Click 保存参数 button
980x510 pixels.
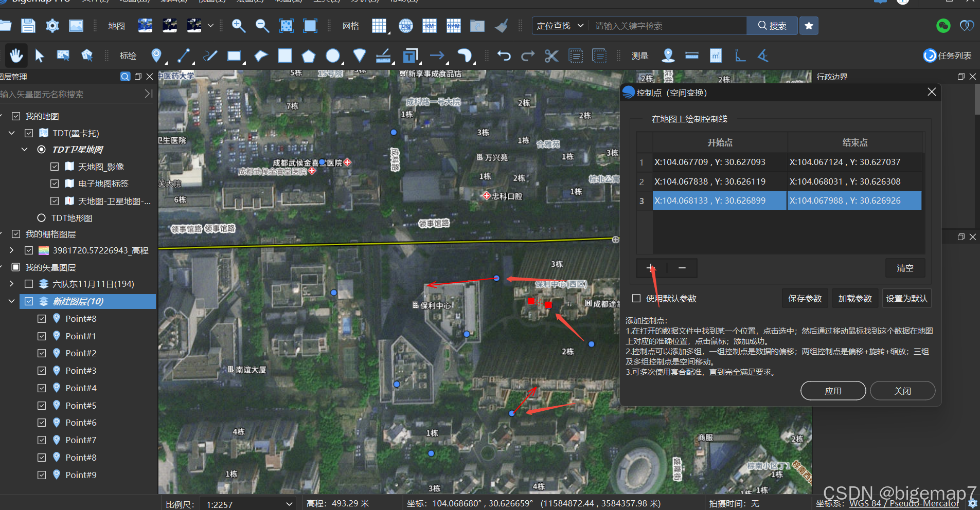pyautogui.click(x=805, y=298)
